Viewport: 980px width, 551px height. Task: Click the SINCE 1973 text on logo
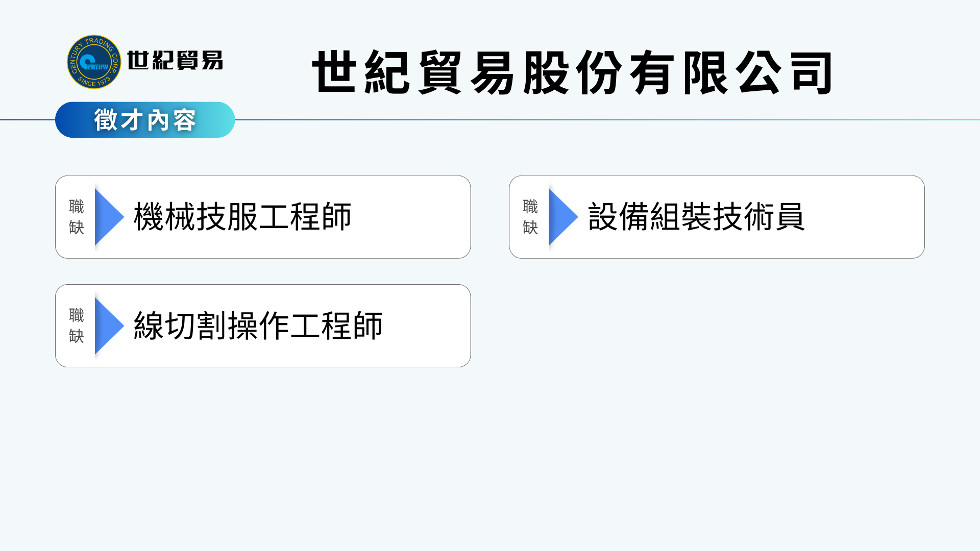tap(94, 82)
